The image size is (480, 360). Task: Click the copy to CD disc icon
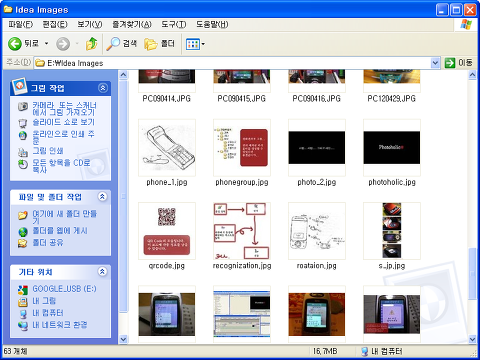(23, 164)
